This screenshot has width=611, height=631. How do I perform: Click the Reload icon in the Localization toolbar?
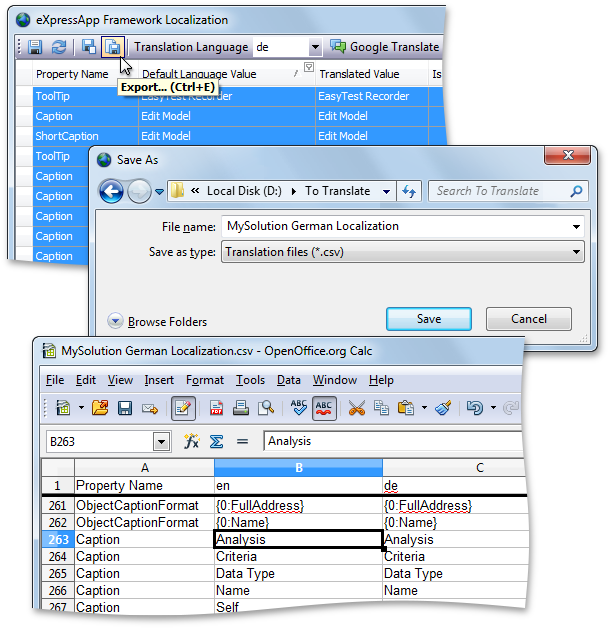point(59,47)
